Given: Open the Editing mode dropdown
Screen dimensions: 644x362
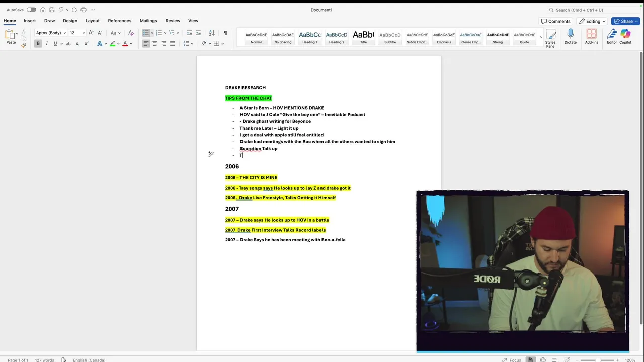Looking at the screenshot, I should point(593,21).
